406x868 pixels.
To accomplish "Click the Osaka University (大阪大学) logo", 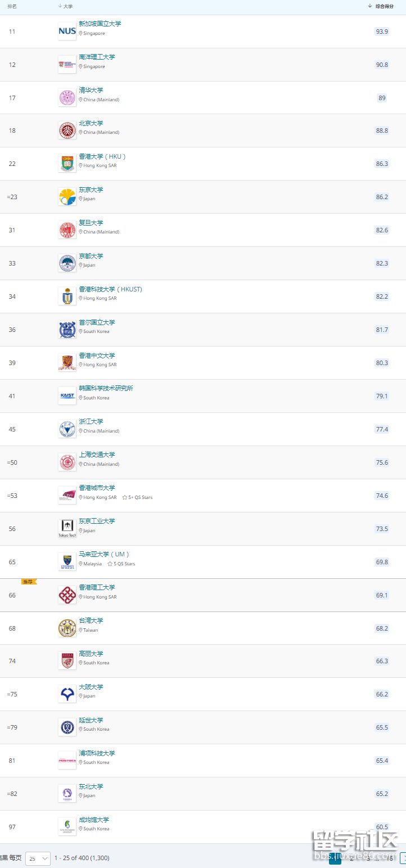I will tap(67, 694).
